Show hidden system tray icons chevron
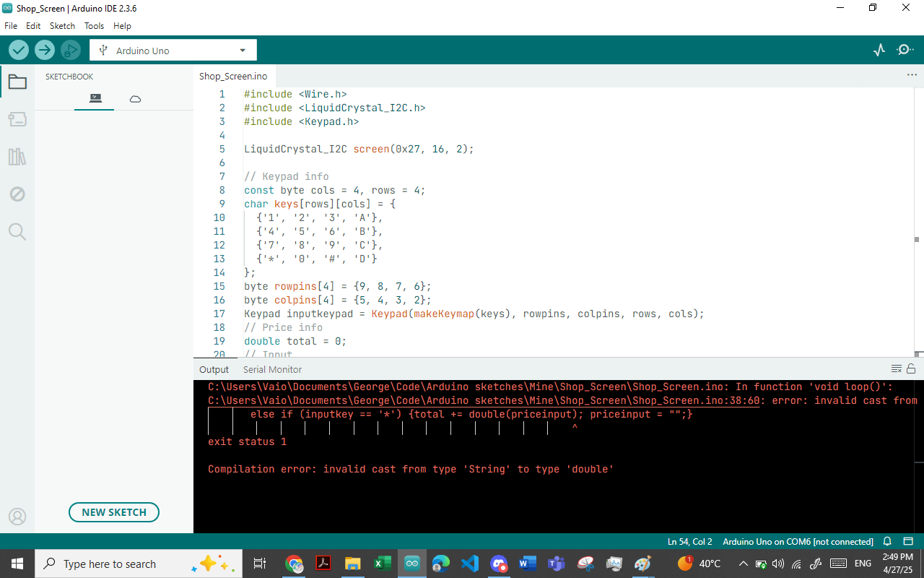The image size is (924, 578). pos(743,564)
